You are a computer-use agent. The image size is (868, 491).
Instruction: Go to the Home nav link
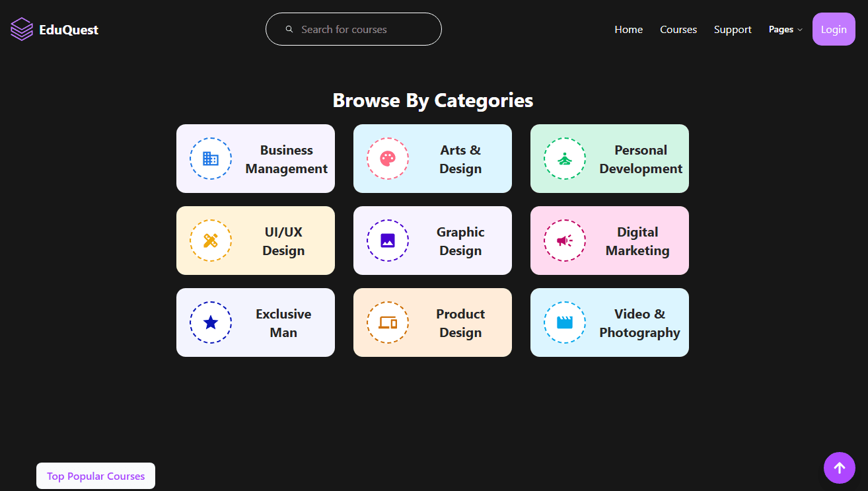tap(628, 30)
